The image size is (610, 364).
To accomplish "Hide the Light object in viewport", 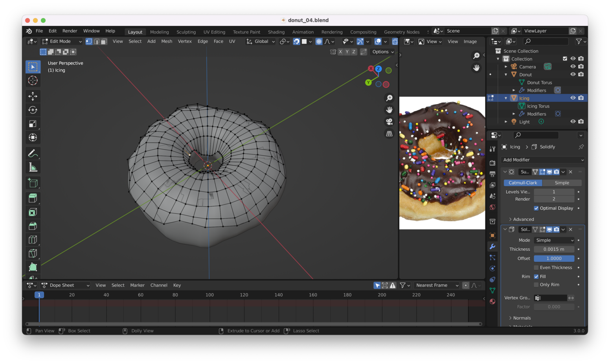I will coord(573,122).
